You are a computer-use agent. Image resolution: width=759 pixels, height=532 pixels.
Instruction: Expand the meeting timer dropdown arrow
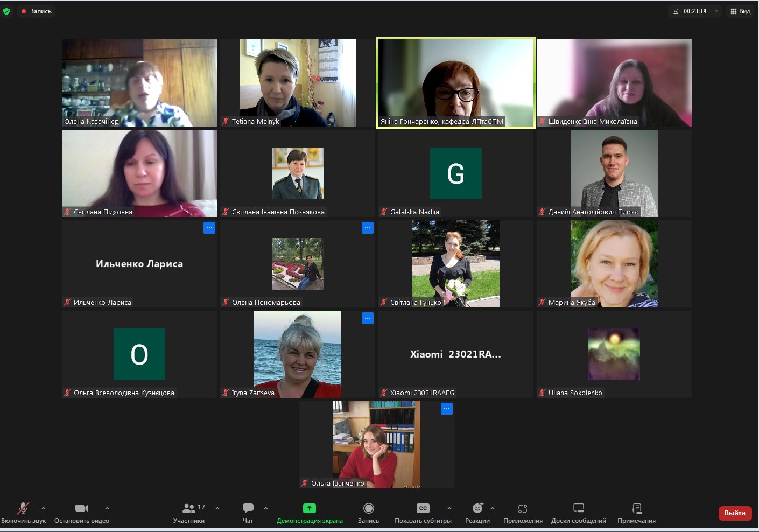point(716,11)
